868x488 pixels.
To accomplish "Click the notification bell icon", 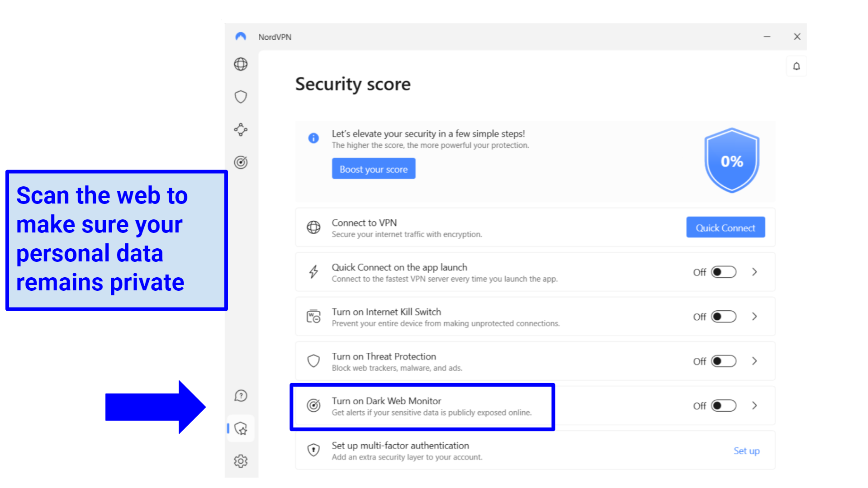I will coord(796,66).
